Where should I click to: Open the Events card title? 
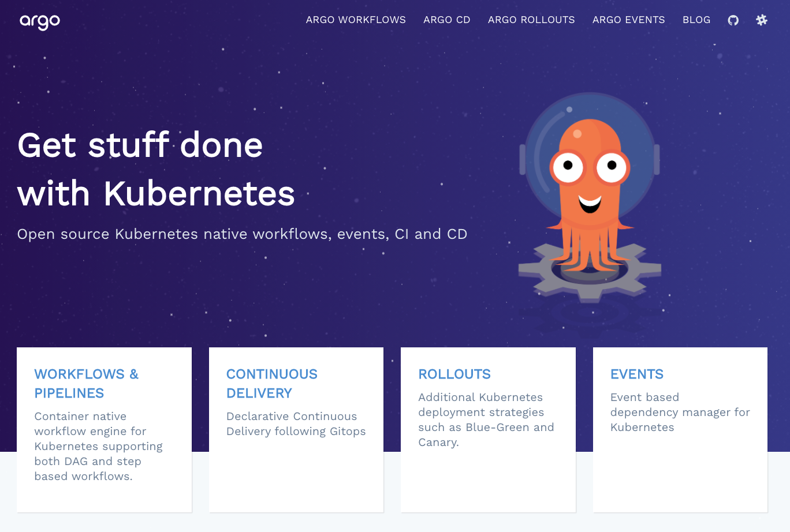tap(637, 374)
